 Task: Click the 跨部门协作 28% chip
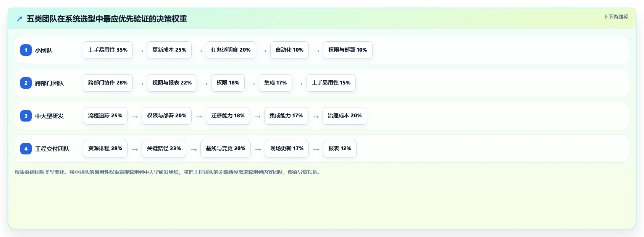tap(108, 83)
